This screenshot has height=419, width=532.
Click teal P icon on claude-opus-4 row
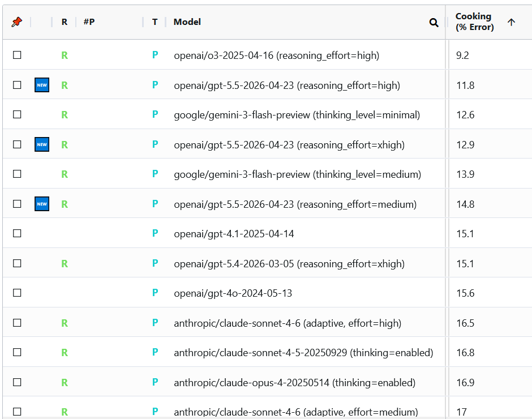click(x=155, y=382)
